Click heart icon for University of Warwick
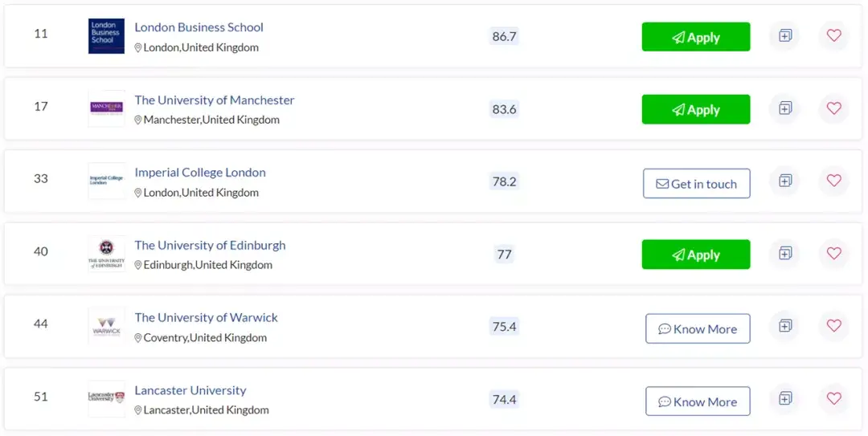The height and width of the screenshot is (436, 868). pyautogui.click(x=833, y=325)
